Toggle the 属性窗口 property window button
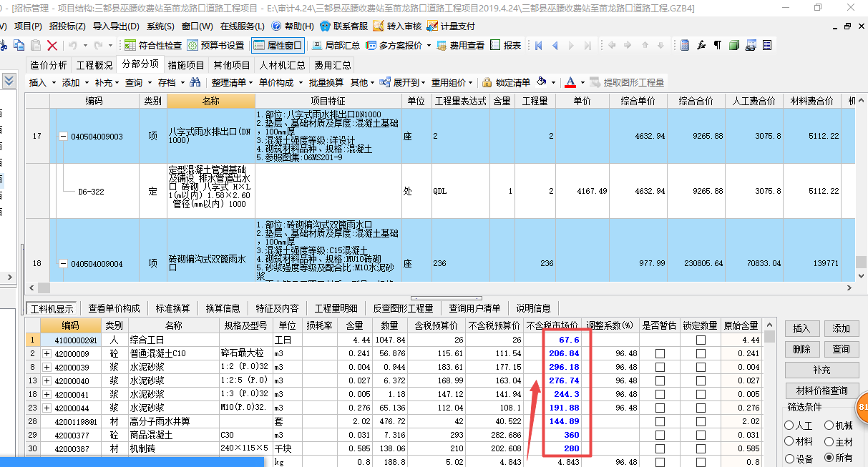The image size is (868, 467). click(278, 45)
